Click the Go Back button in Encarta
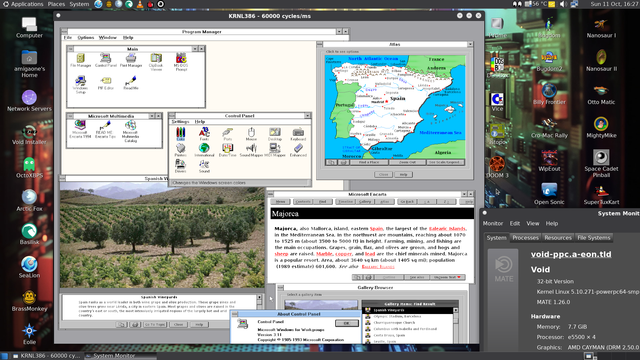640x360 pixels. [407, 202]
